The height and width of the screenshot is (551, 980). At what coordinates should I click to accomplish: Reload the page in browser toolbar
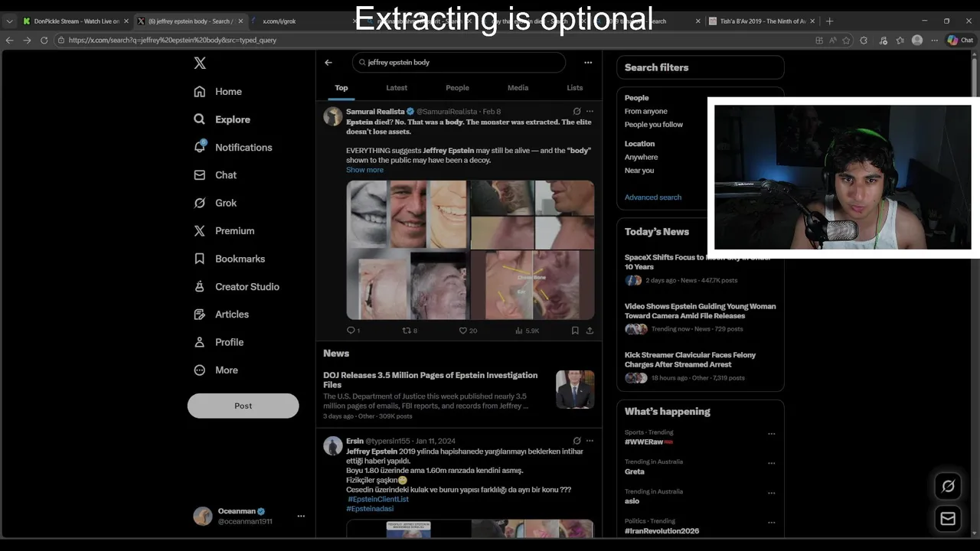click(x=44, y=40)
